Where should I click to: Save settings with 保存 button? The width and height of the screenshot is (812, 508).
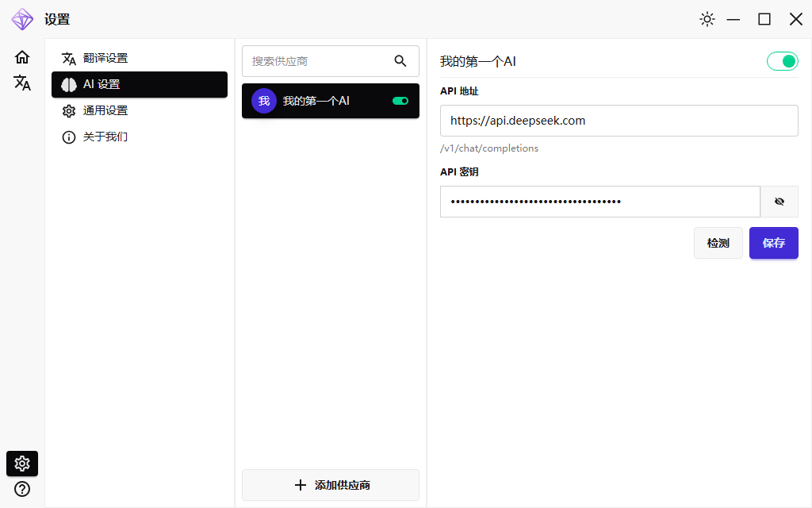(773, 242)
